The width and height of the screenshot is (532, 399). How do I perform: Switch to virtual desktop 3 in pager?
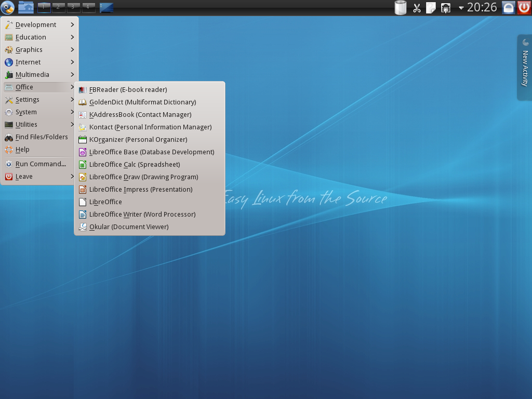[x=73, y=7]
